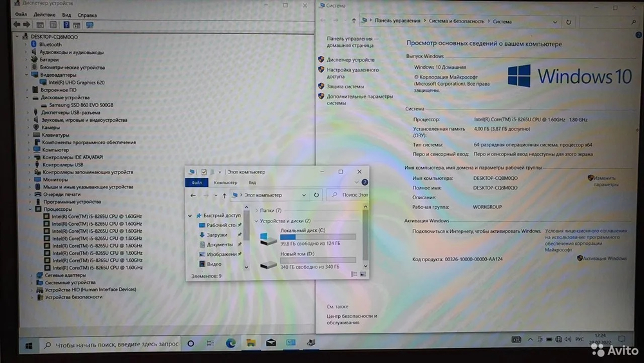Click the Диспетчер устройств link in System window
This screenshot has width=644, height=363.
(350, 59)
